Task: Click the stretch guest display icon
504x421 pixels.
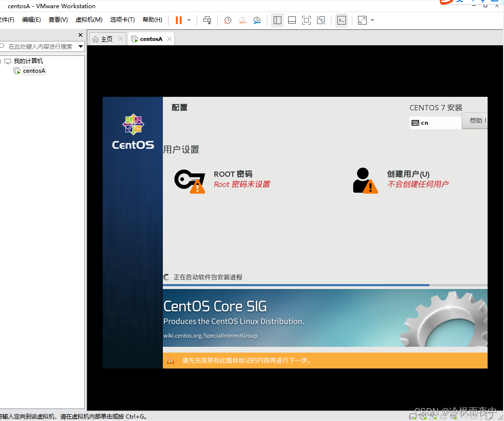Action: (x=362, y=20)
